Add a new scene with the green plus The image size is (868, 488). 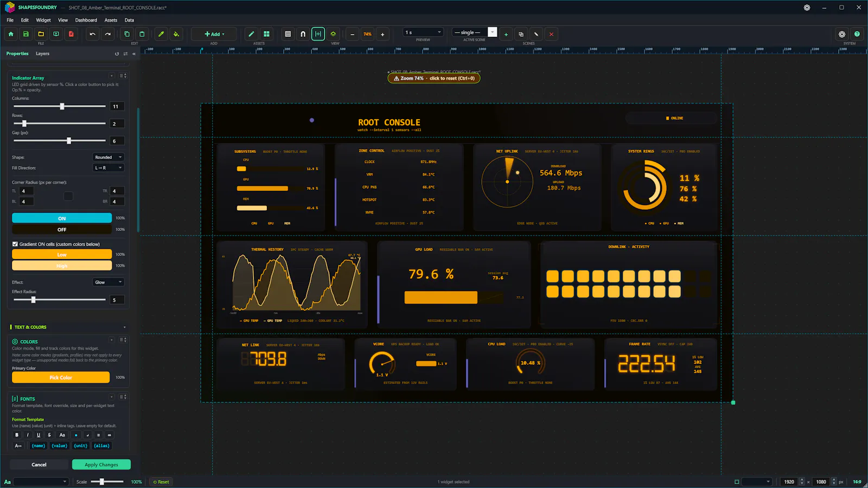coord(506,34)
